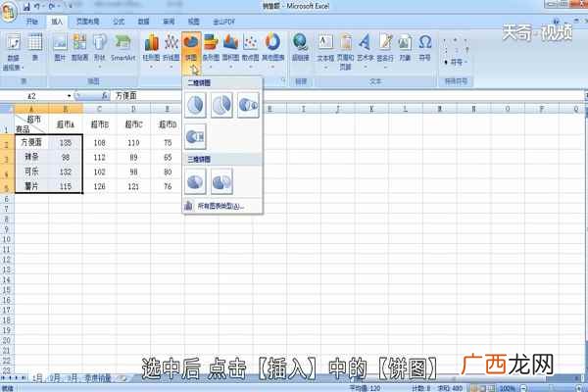
Task: Choose the exploded 3-D pie chart
Action: (221, 181)
